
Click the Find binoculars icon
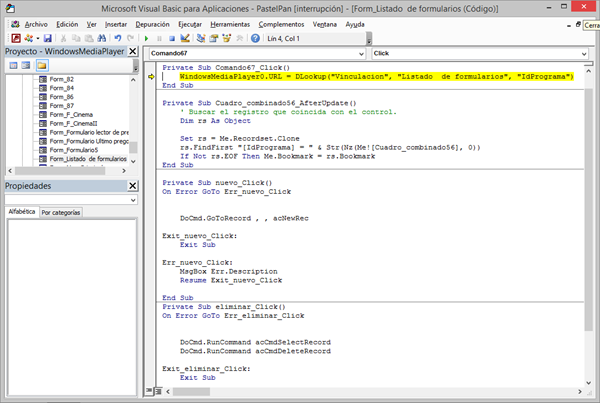click(x=103, y=37)
